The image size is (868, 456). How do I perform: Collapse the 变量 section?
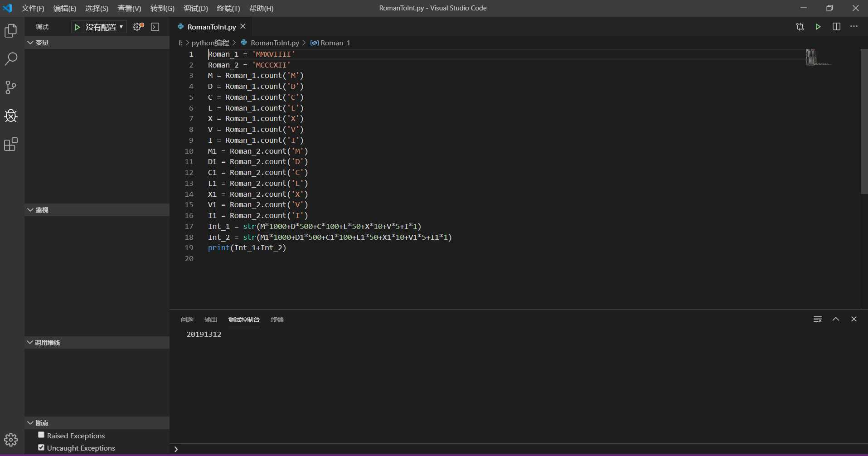[97, 43]
